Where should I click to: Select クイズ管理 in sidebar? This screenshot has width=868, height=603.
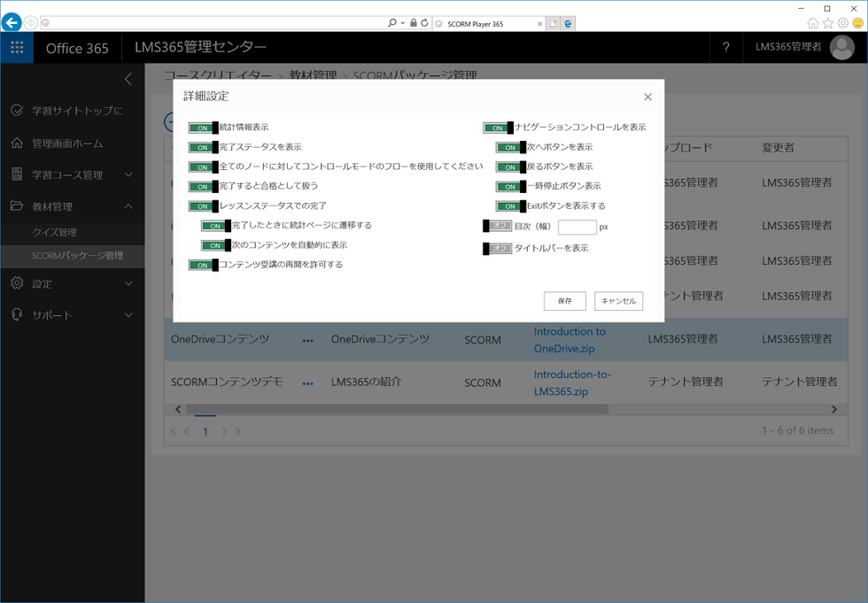click(x=55, y=233)
